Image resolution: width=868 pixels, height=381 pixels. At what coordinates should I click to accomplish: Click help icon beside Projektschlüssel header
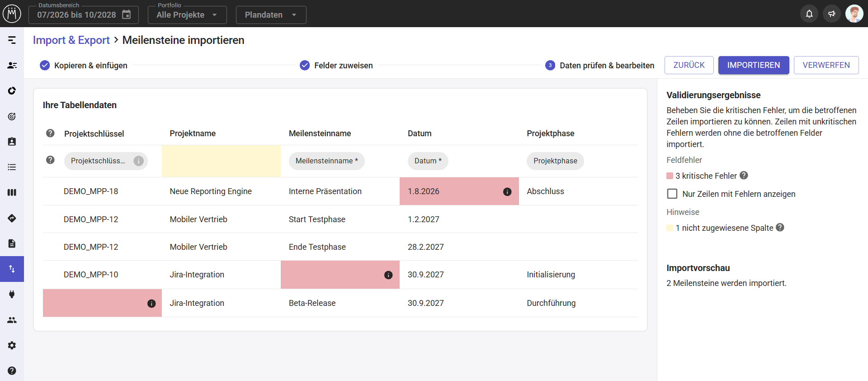click(50, 133)
